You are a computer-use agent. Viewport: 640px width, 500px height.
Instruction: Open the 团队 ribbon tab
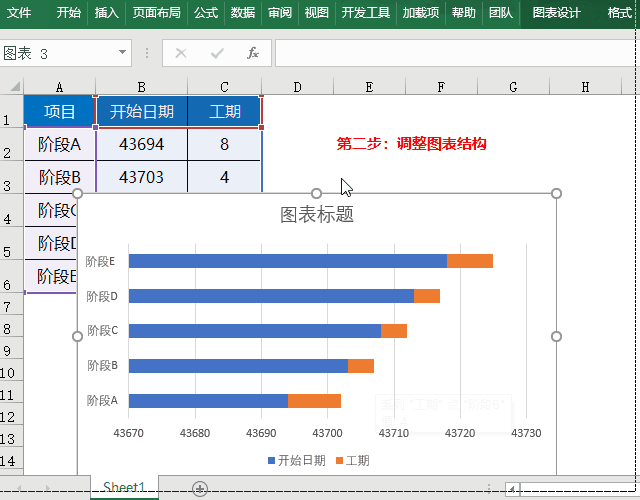[x=501, y=13]
